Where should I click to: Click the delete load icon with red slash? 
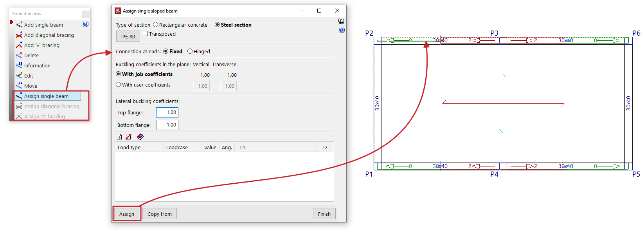coord(128,137)
